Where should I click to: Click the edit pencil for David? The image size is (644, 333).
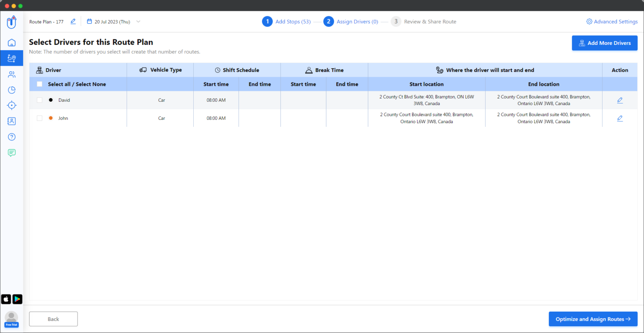tap(620, 100)
